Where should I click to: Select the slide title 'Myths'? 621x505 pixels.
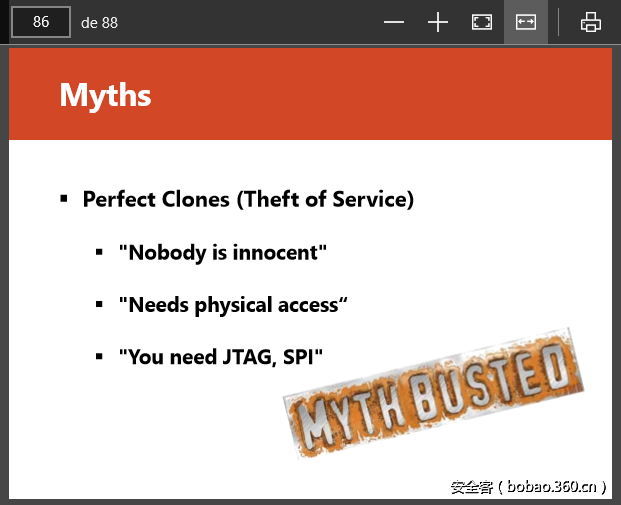105,95
